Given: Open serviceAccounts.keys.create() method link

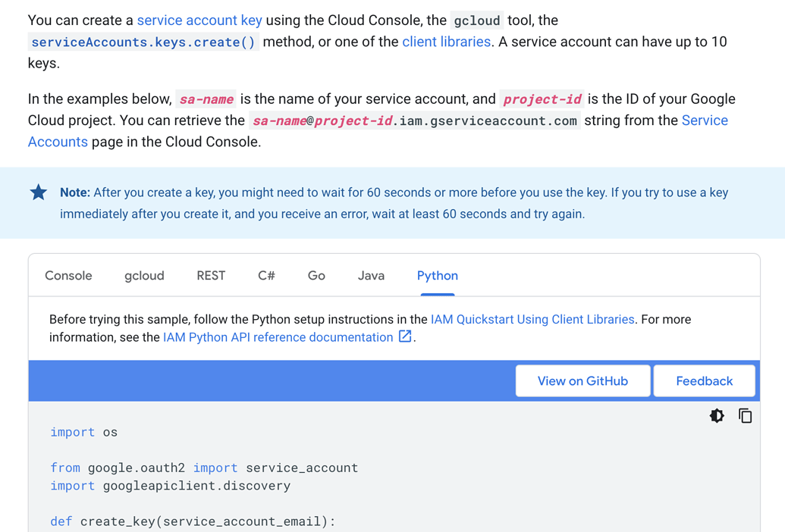Looking at the screenshot, I should 143,42.
